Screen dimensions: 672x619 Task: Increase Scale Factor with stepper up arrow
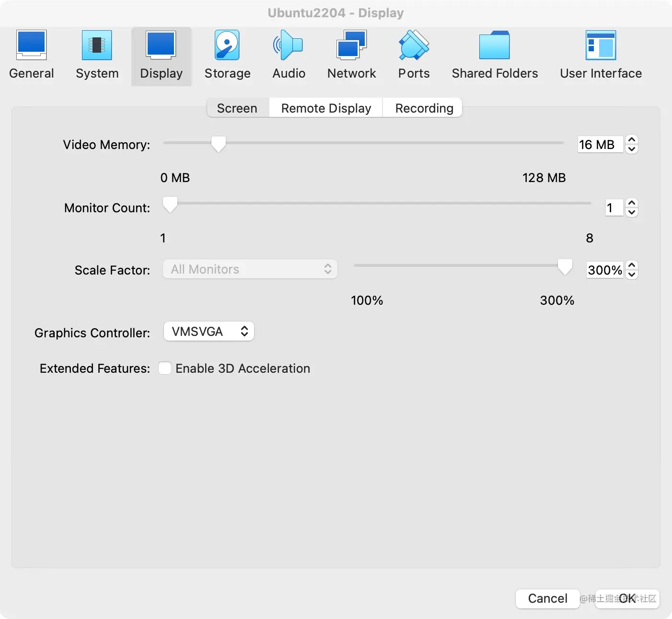pos(632,265)
